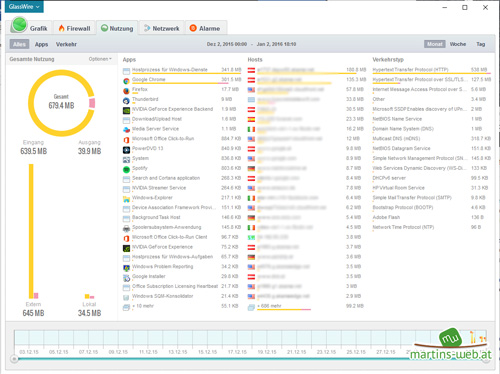The image size is (500, 374).
Task: Click the NVIDIA GeForce Experience icon
Action: click(x=126, y=248)
